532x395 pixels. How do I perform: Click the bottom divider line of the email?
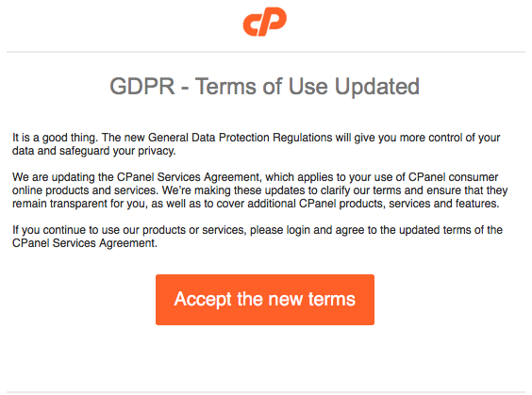[266, 392]
